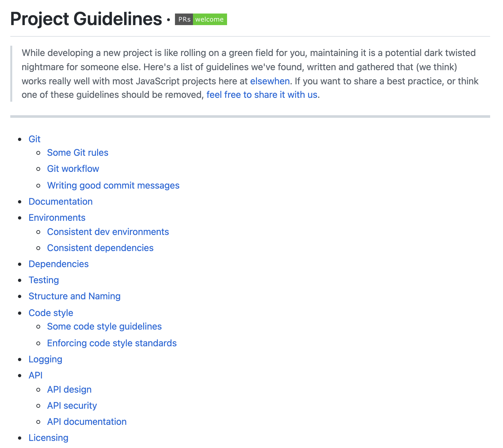This screenshot has height=448, width=503.
Task: Go to the Git section
Action: click(34, 139)
